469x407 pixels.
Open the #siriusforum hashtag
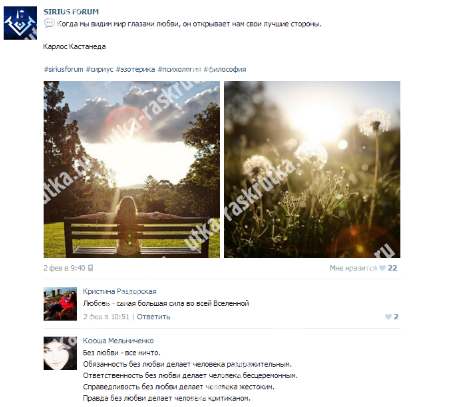coord(64,69)
